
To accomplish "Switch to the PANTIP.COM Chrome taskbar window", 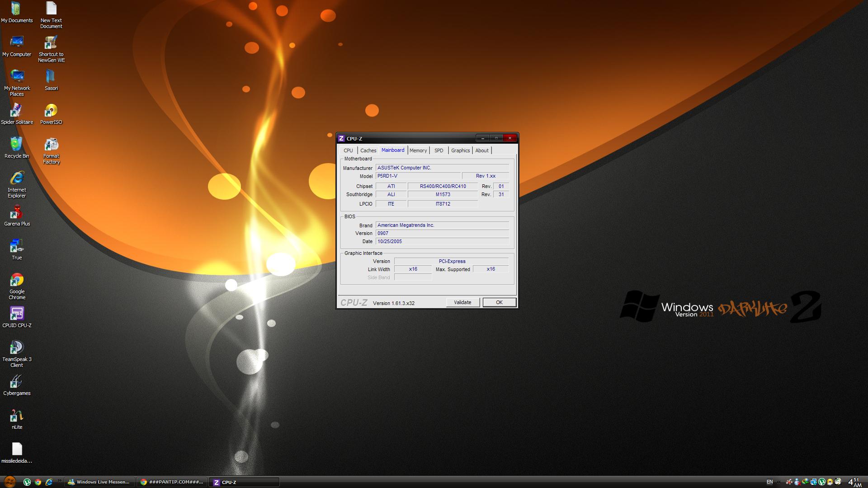I will (x=172, y=482).
